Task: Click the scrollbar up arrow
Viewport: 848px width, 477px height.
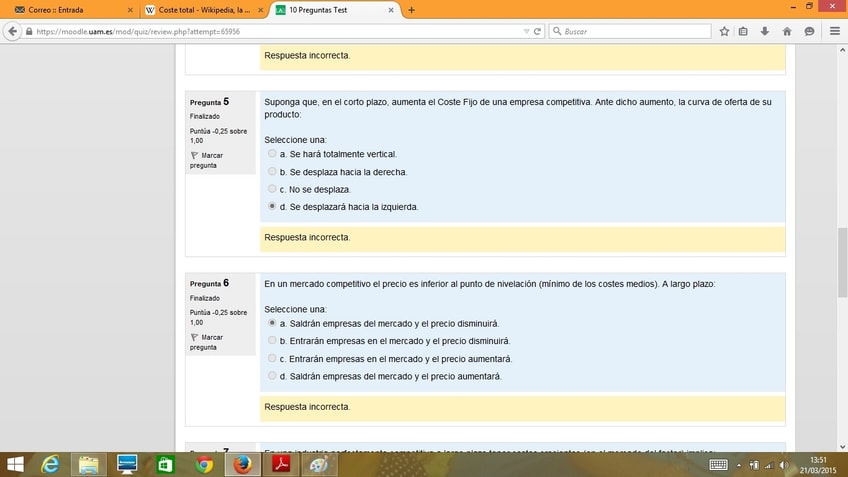Action: 842,50
